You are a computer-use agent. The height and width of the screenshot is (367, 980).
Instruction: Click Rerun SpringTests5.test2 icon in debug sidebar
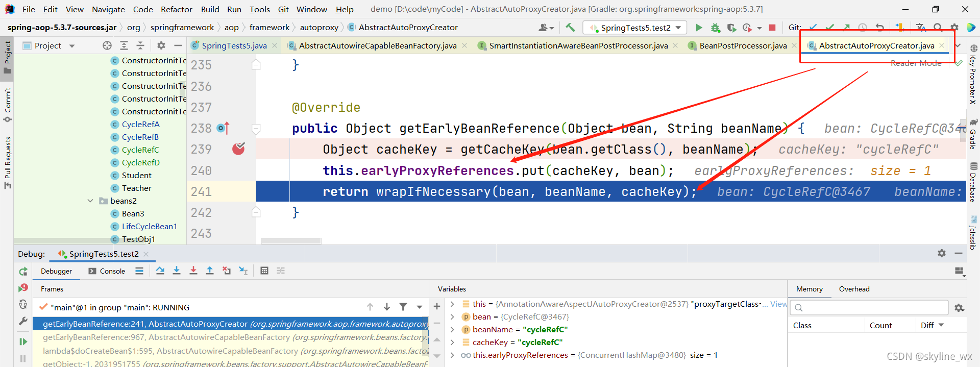(x=23, y=272)
